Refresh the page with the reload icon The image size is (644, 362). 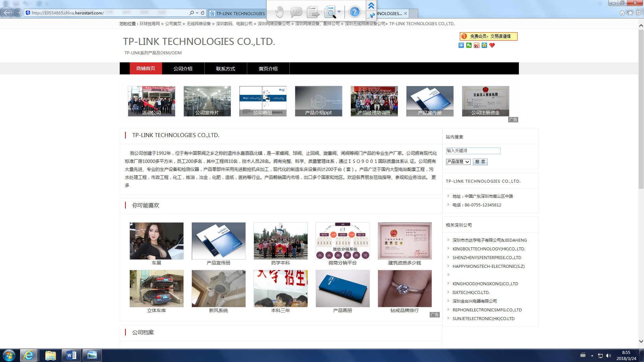(203, 13)
